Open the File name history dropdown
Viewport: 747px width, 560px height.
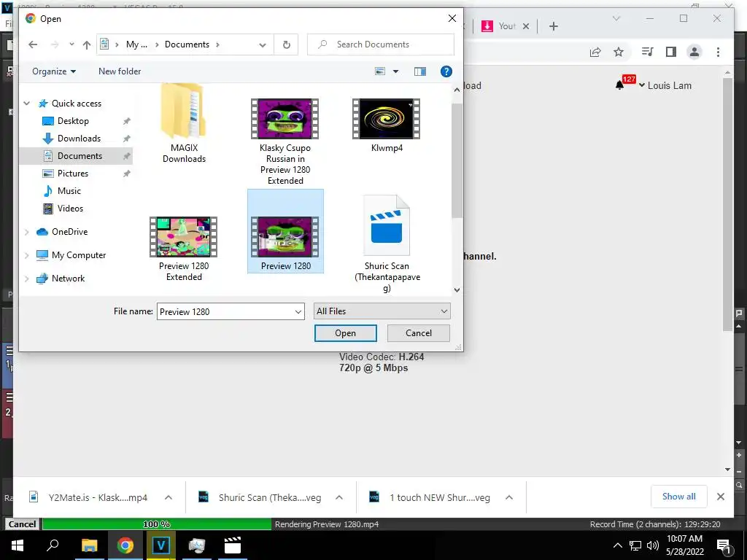(298, 311)
